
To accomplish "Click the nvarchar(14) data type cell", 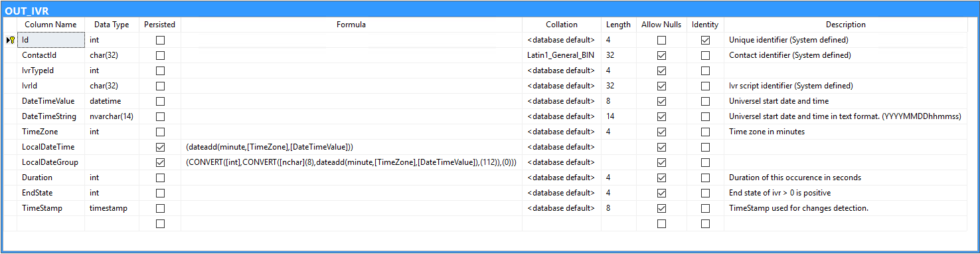I will coord(112,116).
